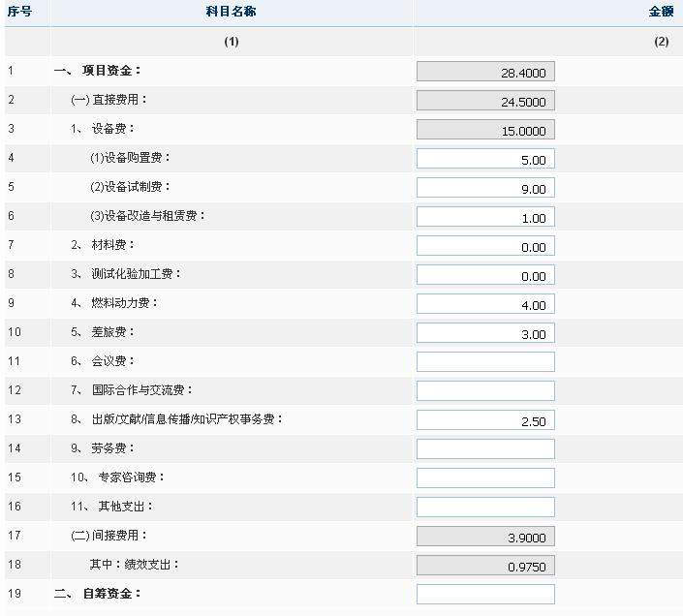This screenshot has height=616, width=683.
Task: Select the (1)设备购置费 label
Action: [130, 158]
